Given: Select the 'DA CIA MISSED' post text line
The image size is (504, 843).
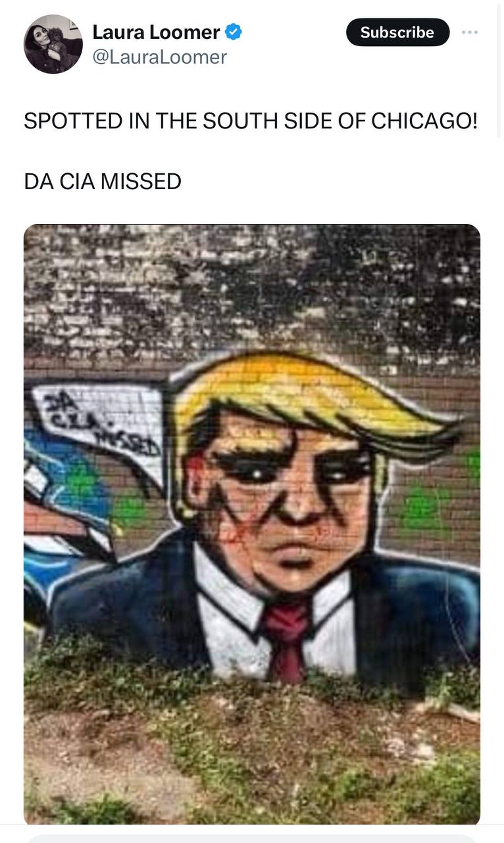Looking at the screenshot, I should pos(103,182).
